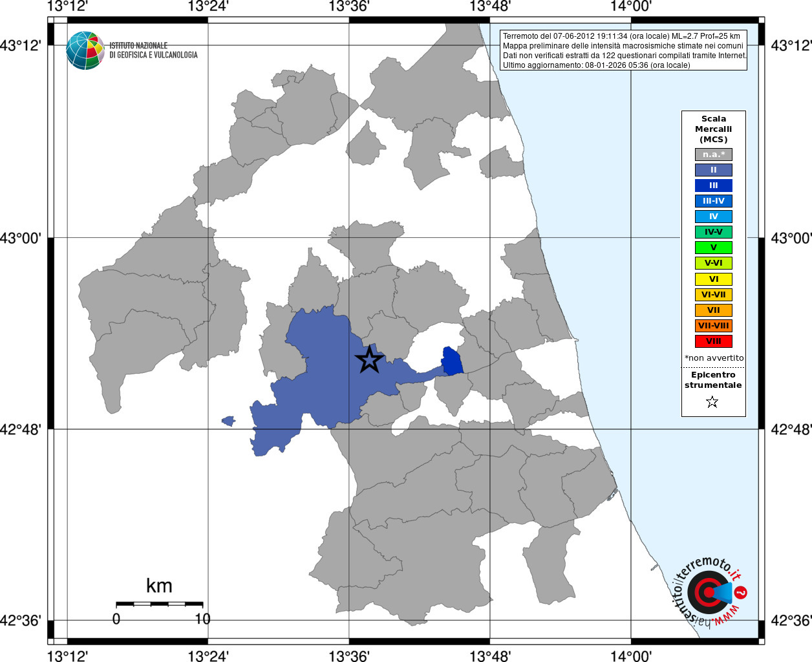Click the intensity II legend swatch
Screen dimensions: 812x662
click(x=714, y=170)
